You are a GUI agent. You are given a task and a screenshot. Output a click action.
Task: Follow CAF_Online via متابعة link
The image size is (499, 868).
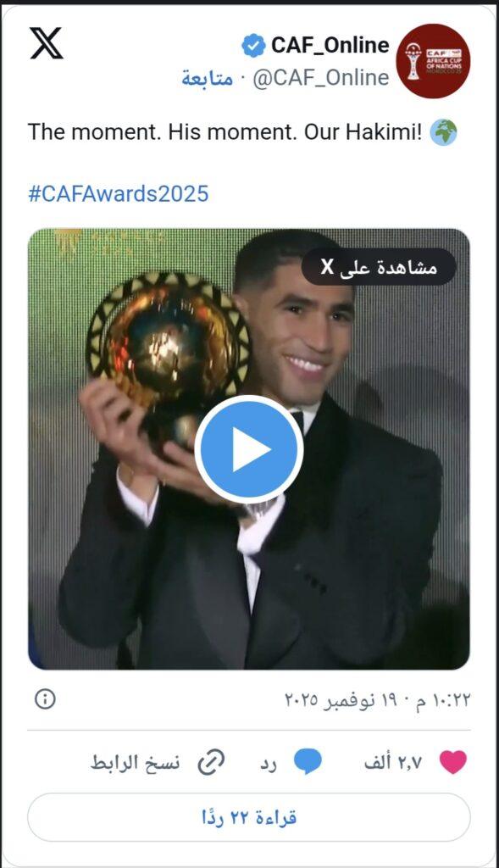pyautogui.click(x=207, y=79)
